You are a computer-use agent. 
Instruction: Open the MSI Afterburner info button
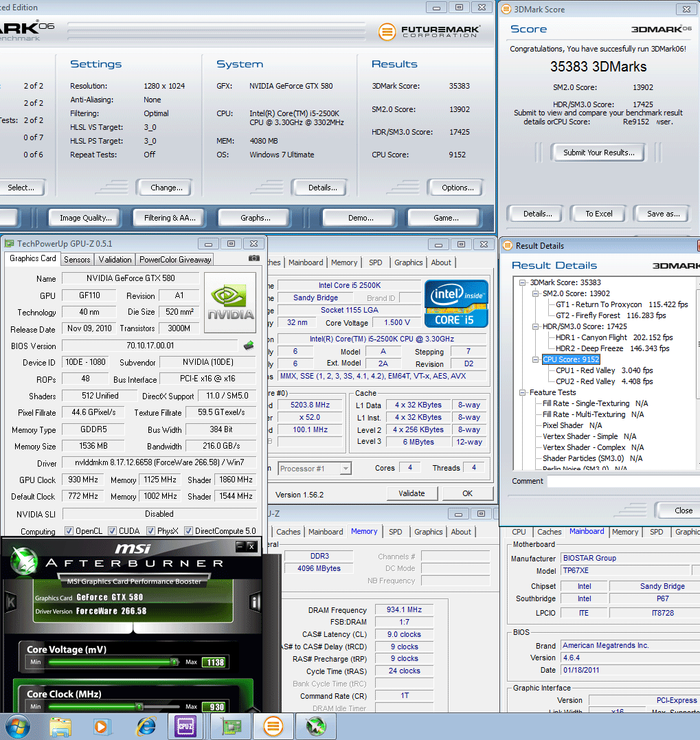255,602
